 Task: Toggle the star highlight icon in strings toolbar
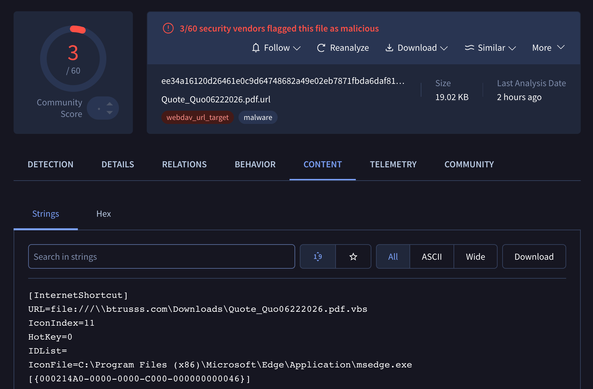[353, 257]
